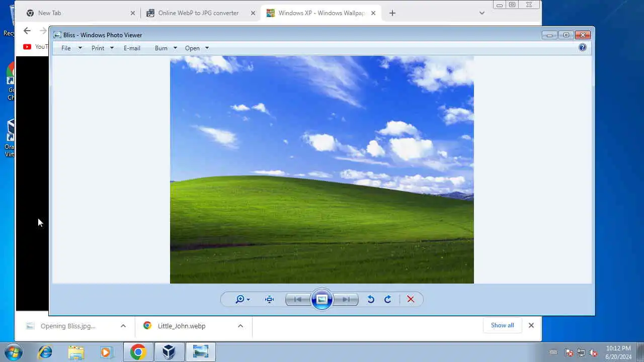
Task: Click the Bliss photo image
Action: tap(322, 170)
